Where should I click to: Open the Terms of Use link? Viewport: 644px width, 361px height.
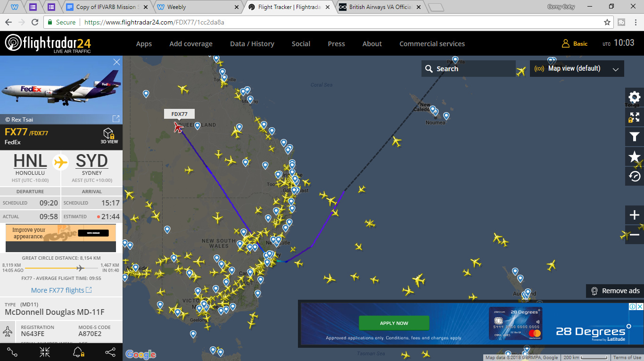(627, 358)
